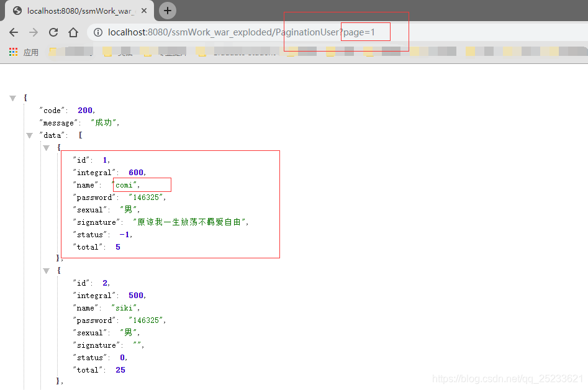Open a new tab with plus button
This screenshot has height=390, width=588.
point(168,11)
